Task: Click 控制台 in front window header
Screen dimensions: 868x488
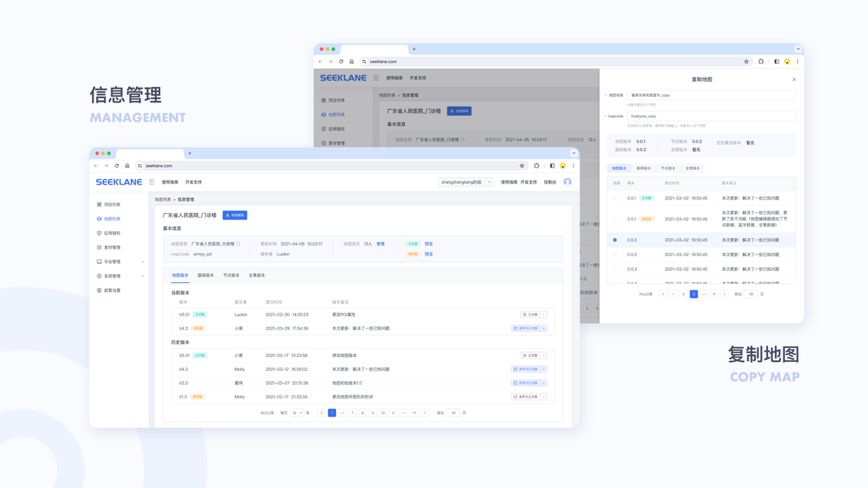Action: coord(550,182)
